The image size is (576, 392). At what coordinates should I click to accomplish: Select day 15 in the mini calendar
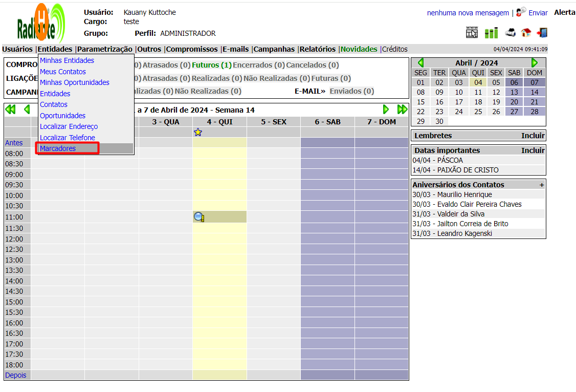pos(420,102)
